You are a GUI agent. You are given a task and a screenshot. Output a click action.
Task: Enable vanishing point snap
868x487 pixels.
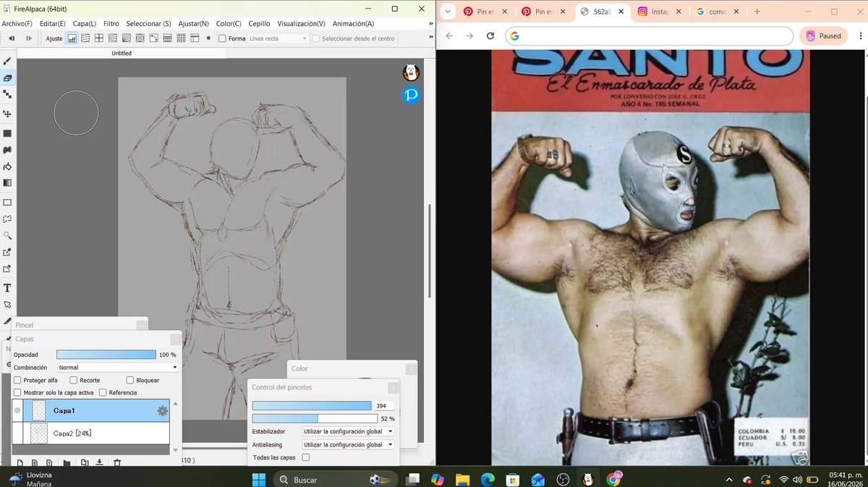(x=113, y=38)
